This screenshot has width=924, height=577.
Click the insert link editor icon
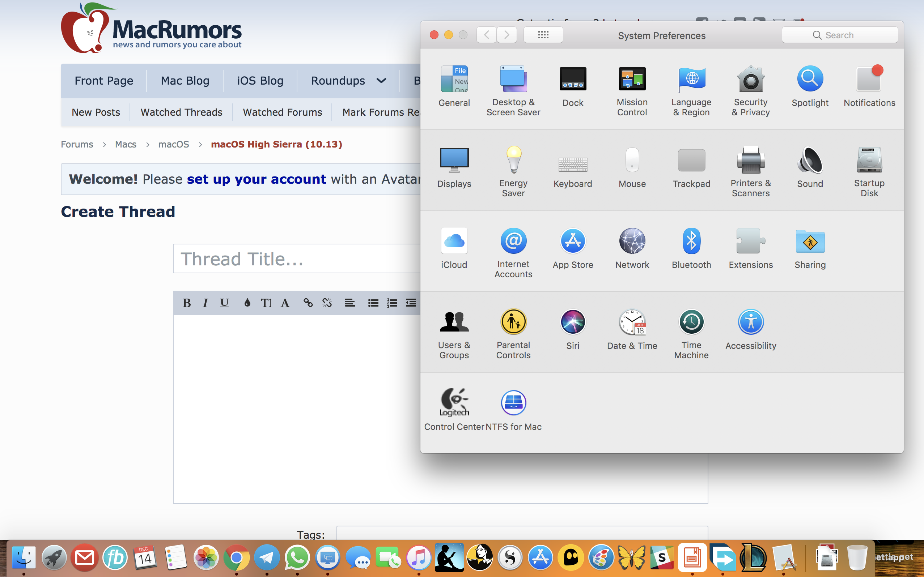[x=308, y=303]
